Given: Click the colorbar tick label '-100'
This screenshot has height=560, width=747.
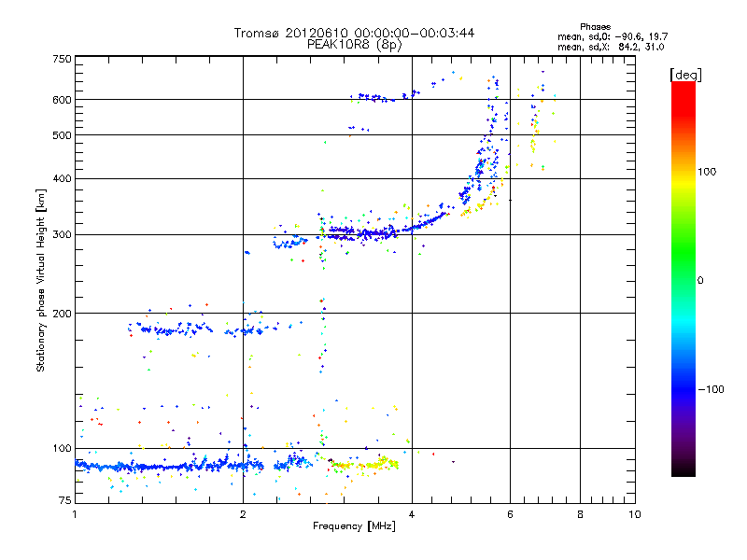Looking at the screenshot, I should [x=711, y=389].
